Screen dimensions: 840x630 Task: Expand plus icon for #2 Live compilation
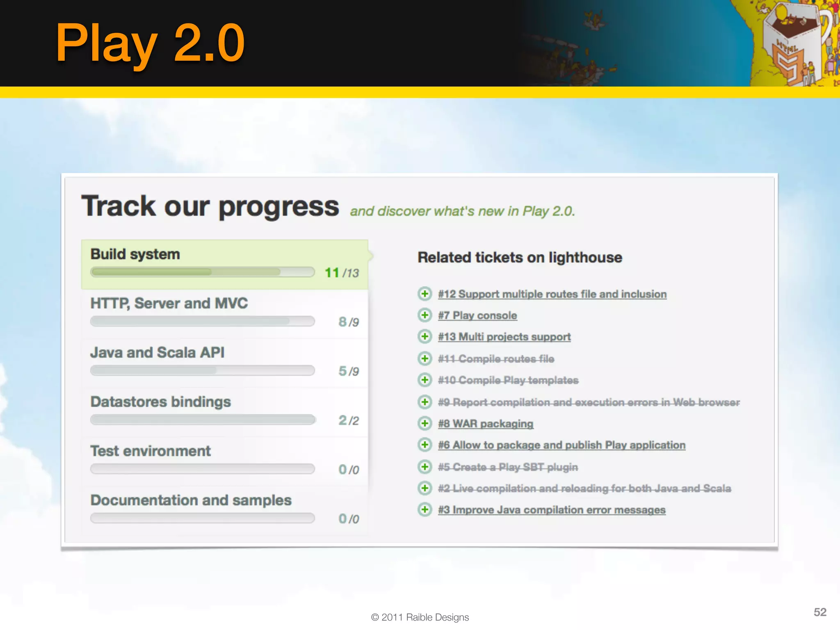(425, 488)
